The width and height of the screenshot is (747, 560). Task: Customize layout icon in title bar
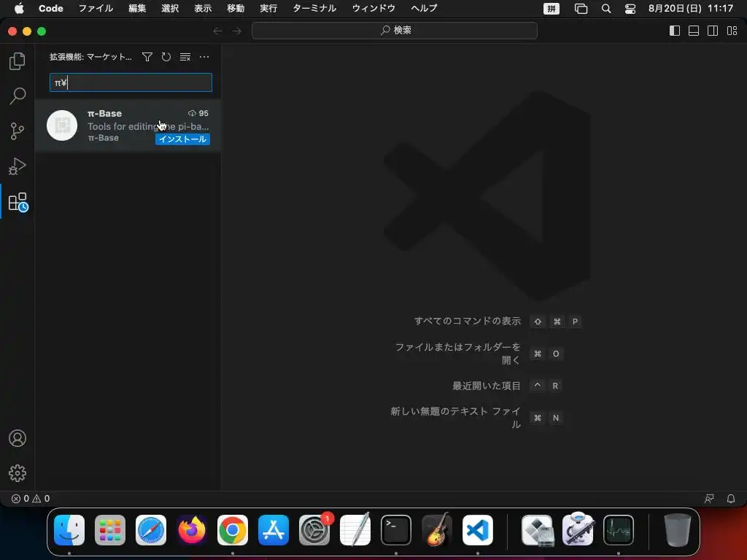732,31
